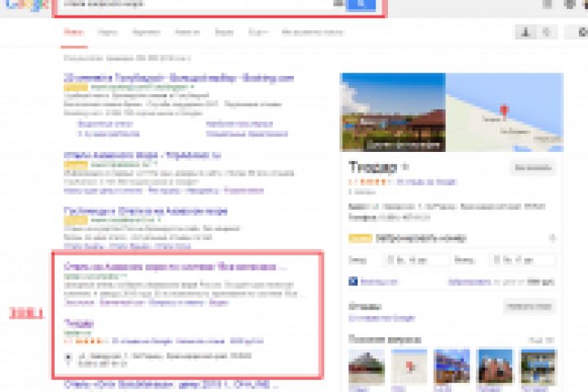Image resolution: width=588 pixels, height=392 pixels.
Task: Select the active first search tab
Action: click(x=73, y=33)
